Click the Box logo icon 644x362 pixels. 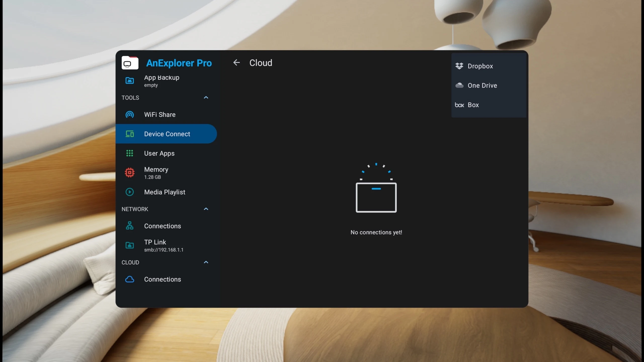point(459,105)
